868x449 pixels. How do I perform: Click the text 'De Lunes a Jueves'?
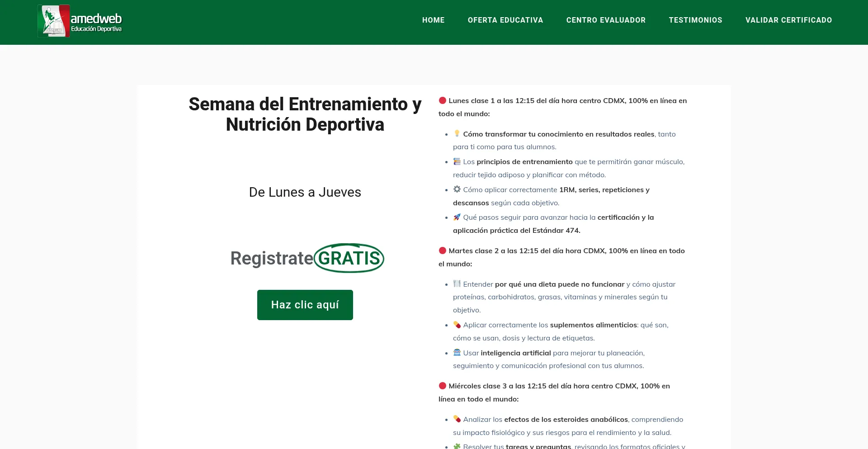(305, 192)
